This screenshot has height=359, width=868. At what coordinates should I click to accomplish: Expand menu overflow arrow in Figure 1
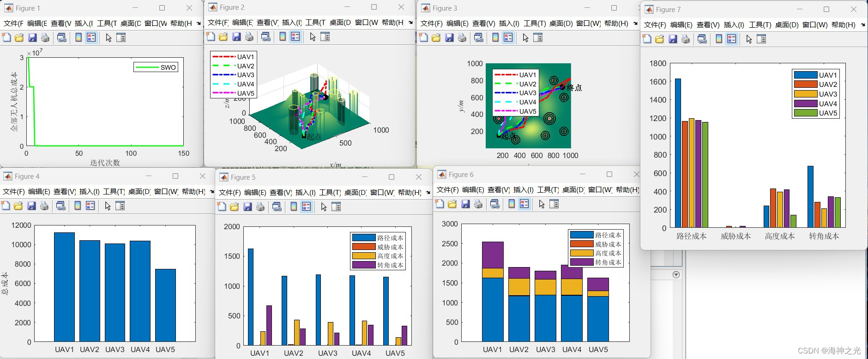pos(199,23)
